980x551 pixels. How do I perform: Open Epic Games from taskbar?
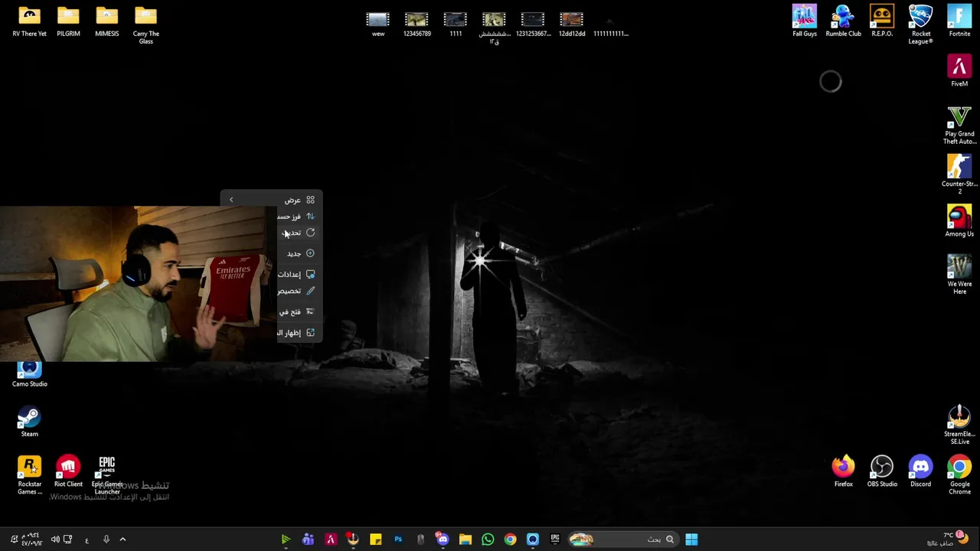555,540
